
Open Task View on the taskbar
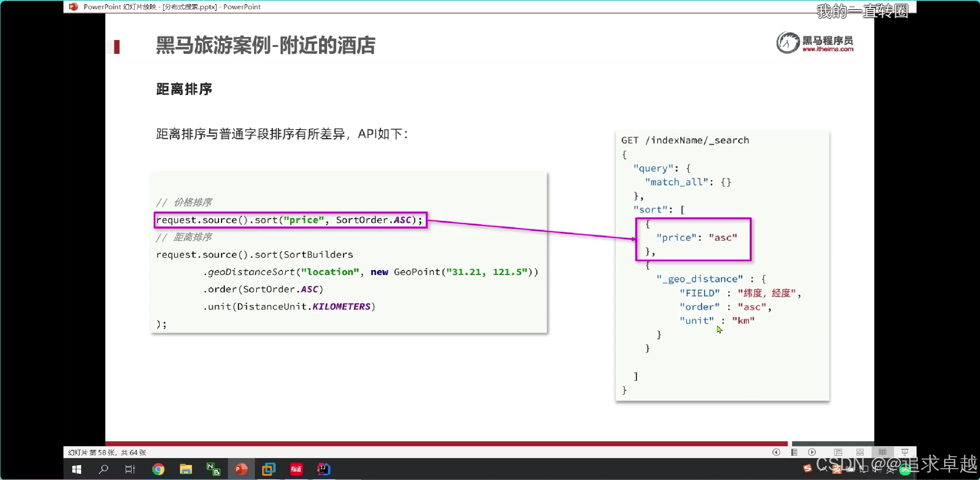coord(130,469)
